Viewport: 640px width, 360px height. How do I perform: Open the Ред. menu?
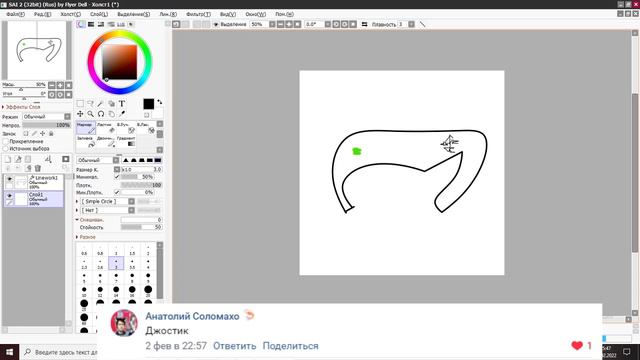42,14
